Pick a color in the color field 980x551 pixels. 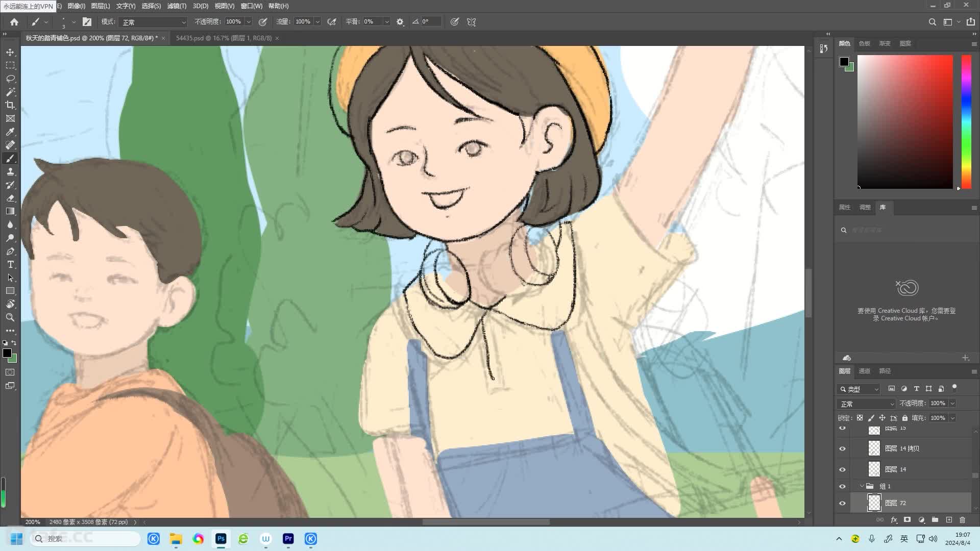tap(904, 121)
